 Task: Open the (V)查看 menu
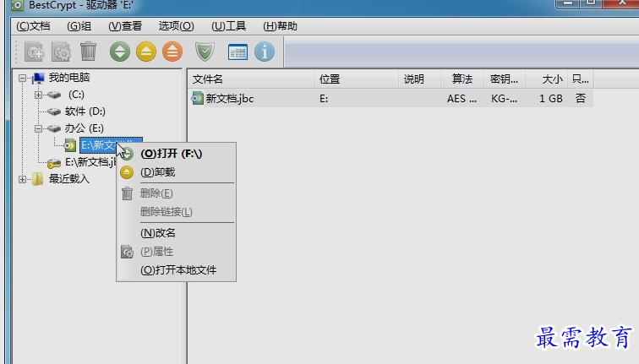pos(125,26)
